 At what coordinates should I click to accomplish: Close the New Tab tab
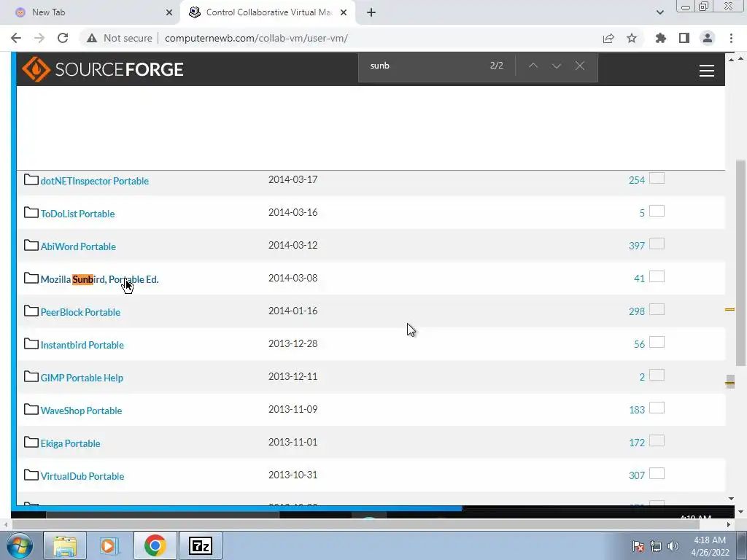[x=169, y=12]
